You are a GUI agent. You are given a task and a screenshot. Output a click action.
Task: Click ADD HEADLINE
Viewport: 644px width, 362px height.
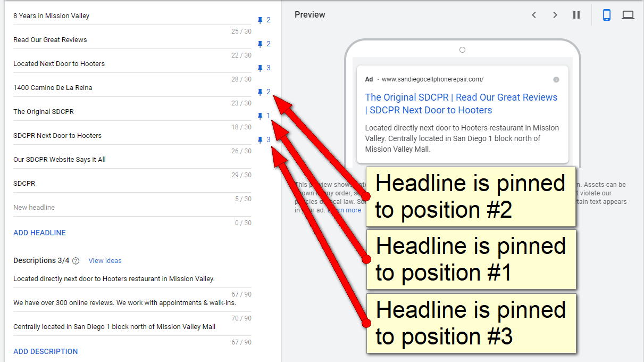click(39, 233)
